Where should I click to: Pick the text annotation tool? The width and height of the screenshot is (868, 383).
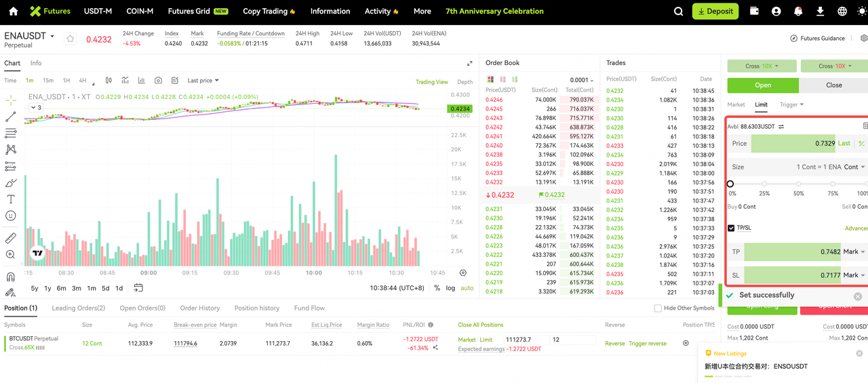[x=10, y=199]
